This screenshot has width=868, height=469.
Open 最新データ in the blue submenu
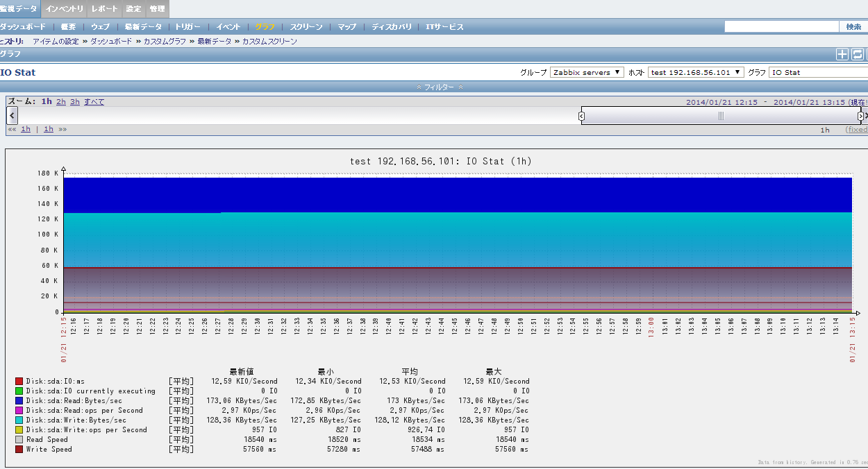coord(143,26)
